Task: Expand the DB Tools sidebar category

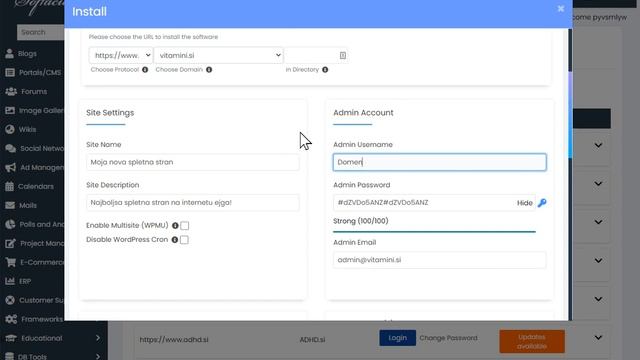Action: tap(98, 357)
